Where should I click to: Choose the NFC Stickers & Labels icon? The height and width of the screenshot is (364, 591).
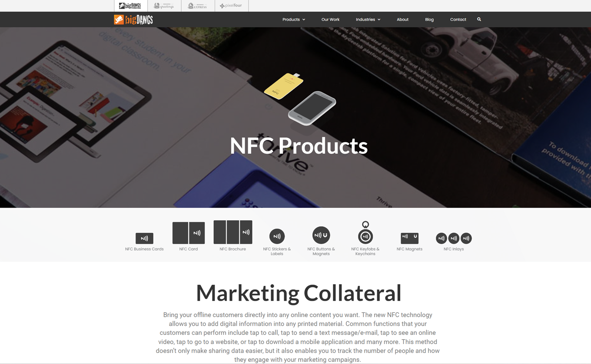277,236
